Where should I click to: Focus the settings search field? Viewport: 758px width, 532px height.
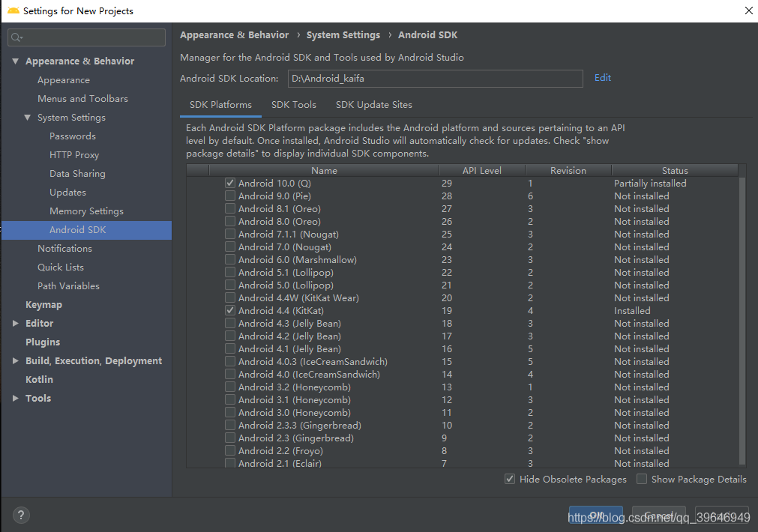(86, 37)
